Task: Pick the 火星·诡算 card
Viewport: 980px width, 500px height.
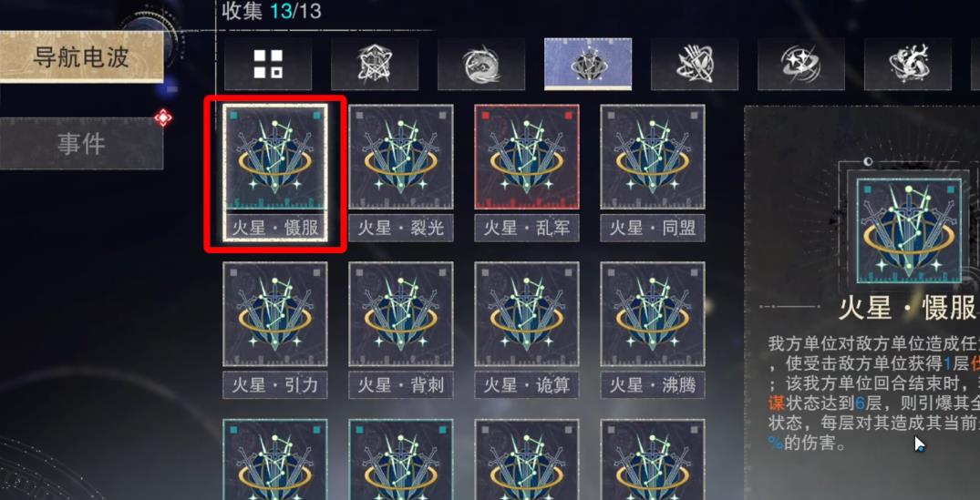Action: [527, 331]
